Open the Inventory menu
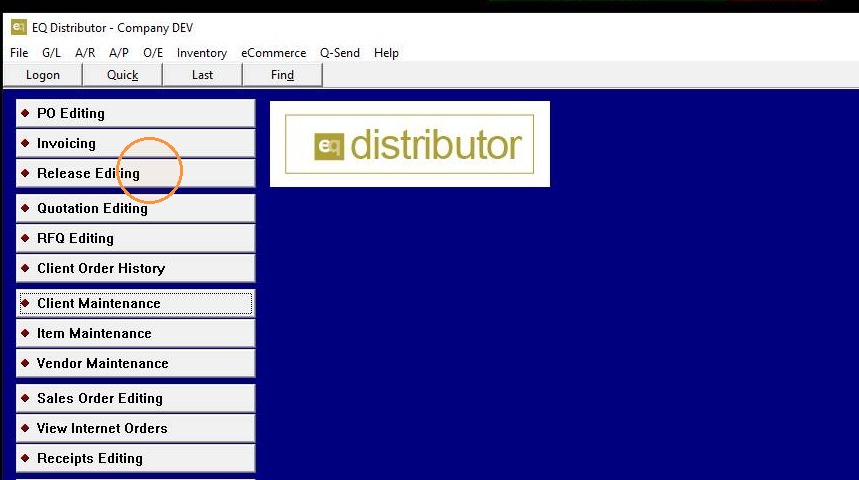 (x=202, y=53)
